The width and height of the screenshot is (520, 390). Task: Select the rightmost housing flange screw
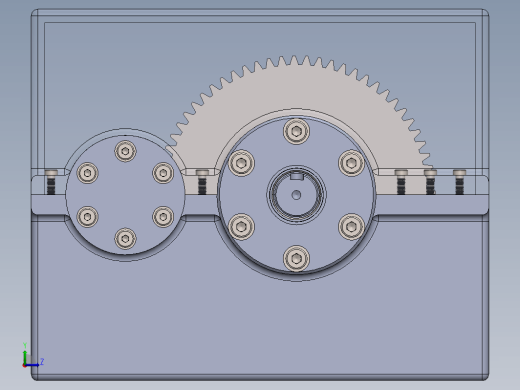click(460, 182)
